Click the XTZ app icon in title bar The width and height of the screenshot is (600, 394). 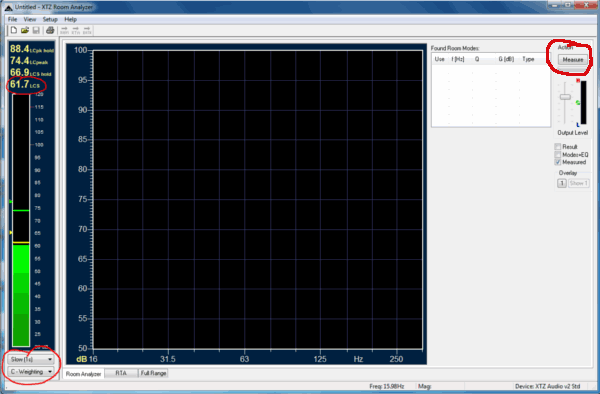(8, 7)
